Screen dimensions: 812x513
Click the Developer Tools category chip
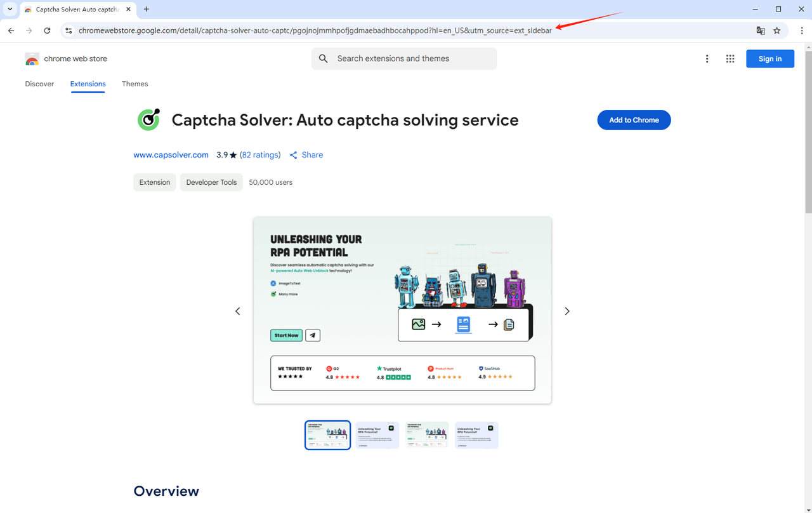(211, 182)
